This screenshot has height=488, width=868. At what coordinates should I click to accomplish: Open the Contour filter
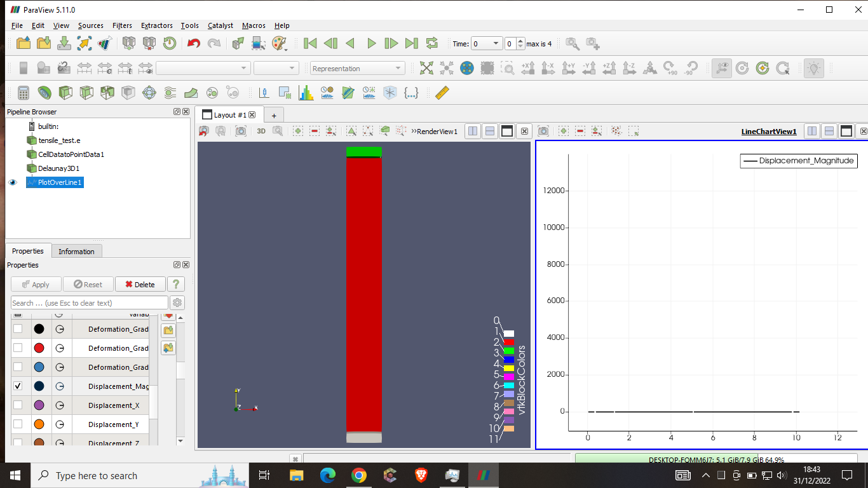pos(44,92)
